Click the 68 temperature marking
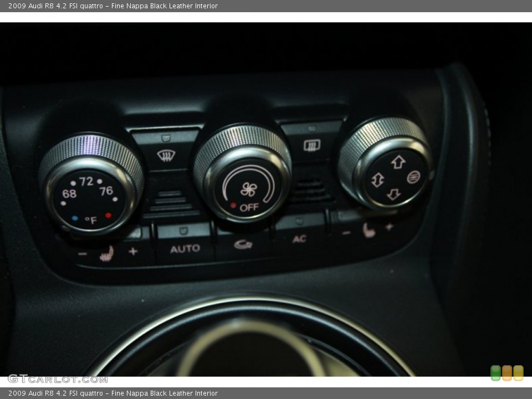This screenshot has height=399, width=532. pos(69,194)
